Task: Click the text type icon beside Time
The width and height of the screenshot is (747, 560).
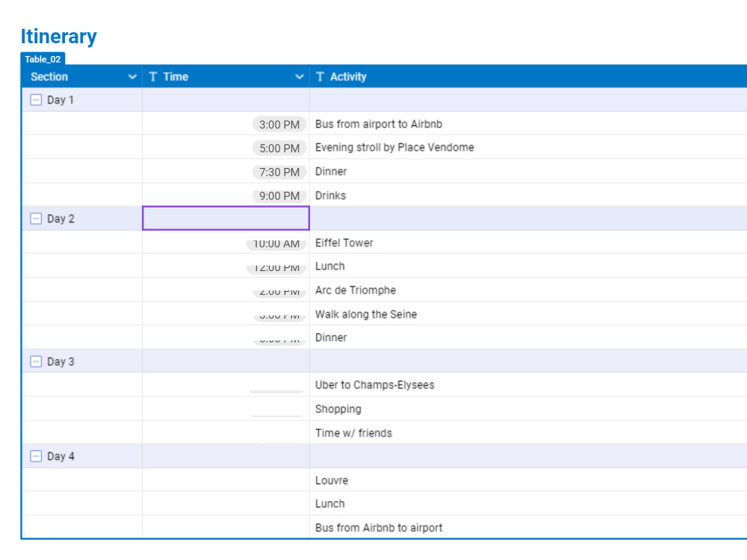Action: point(153,77)
